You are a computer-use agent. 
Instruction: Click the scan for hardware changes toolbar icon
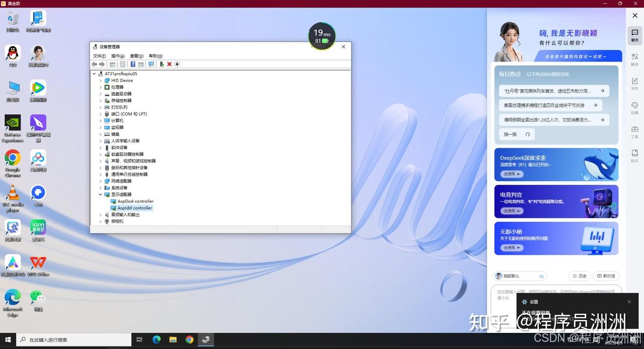pos(151,64)
